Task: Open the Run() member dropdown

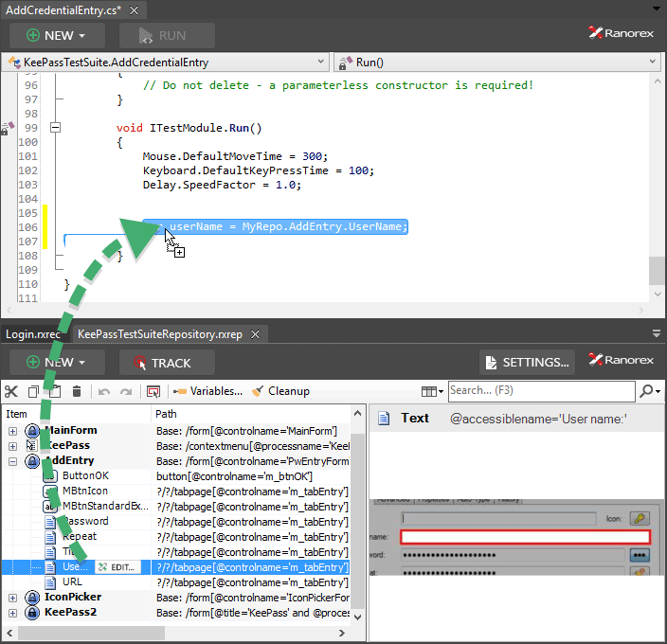Action: click(499, 63)
